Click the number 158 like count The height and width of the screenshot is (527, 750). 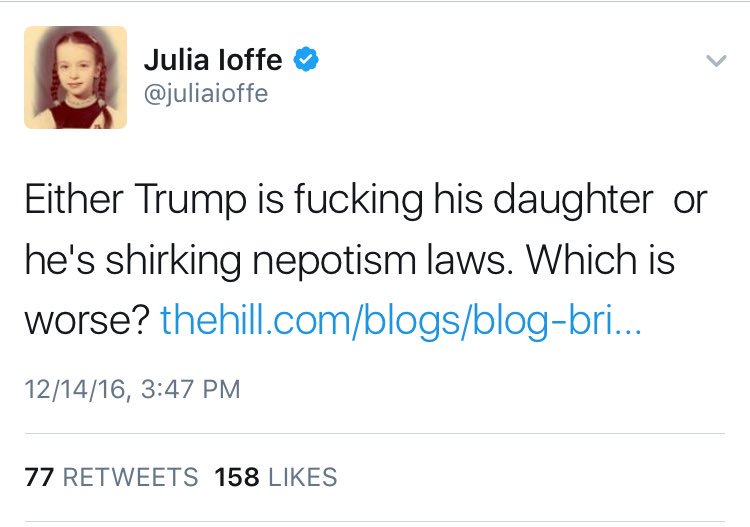237,477
